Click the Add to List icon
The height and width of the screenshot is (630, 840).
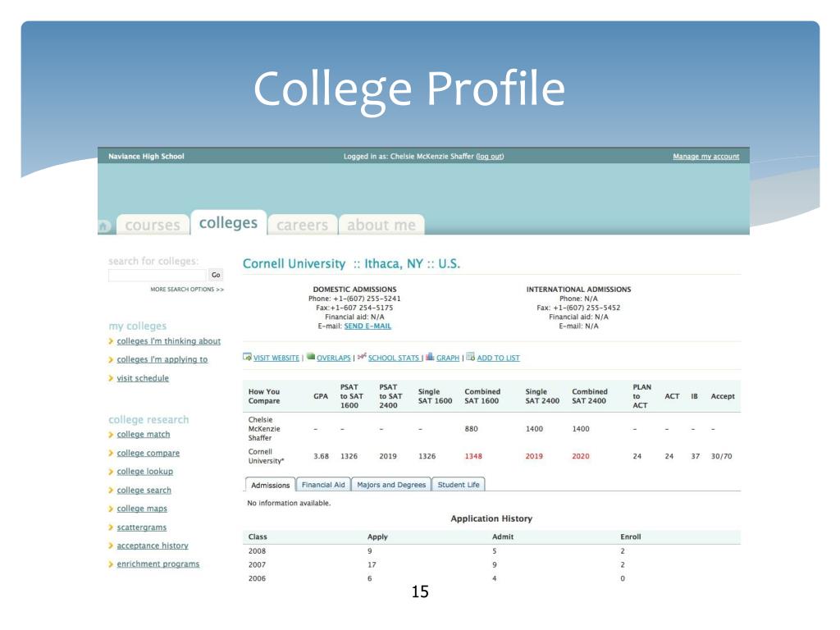[470, 357]
